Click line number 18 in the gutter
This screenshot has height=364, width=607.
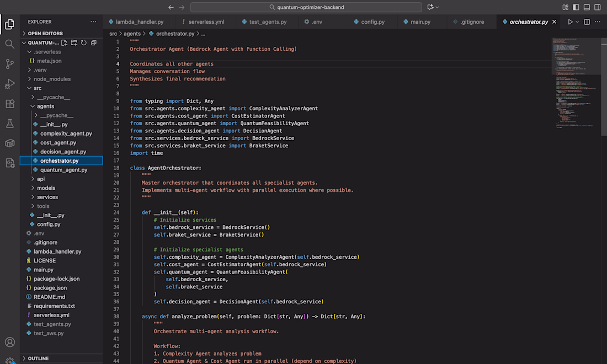[116, 168]
